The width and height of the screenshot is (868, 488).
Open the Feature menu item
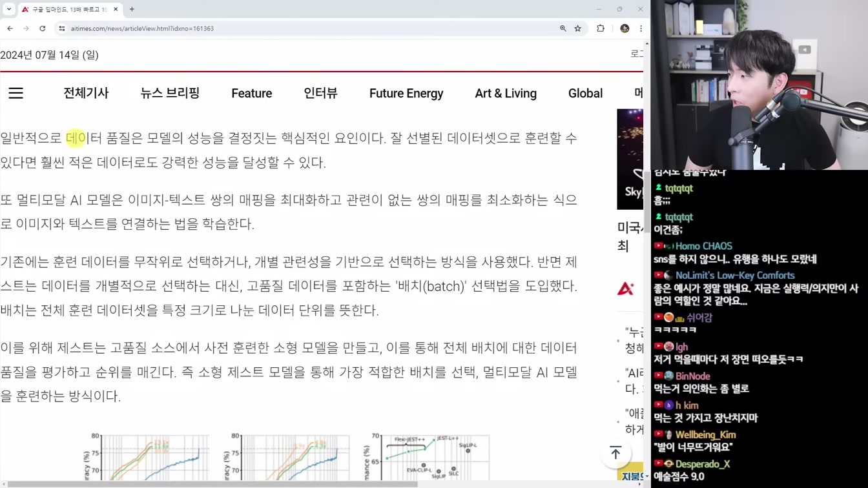252,94
